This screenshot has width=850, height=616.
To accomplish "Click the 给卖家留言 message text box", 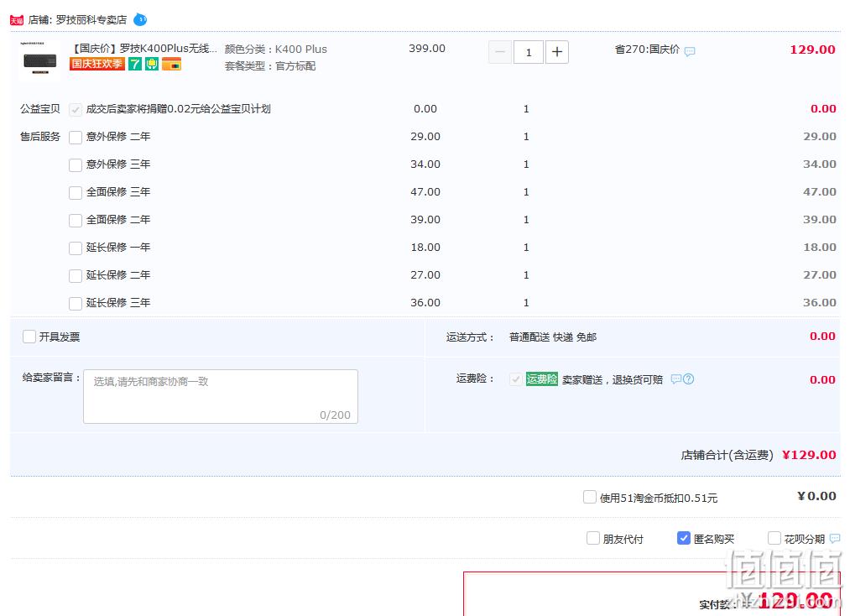I will coord(221,396).
